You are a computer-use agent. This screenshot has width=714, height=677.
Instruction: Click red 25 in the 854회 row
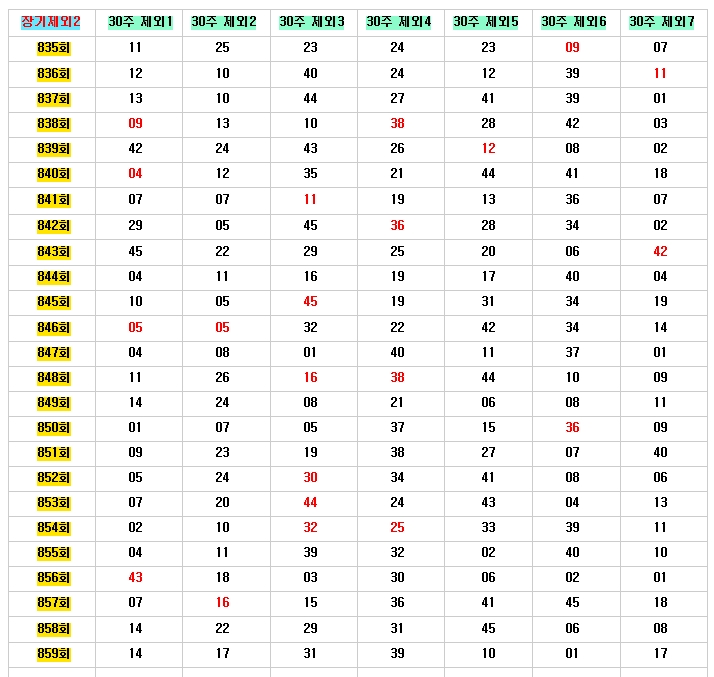[x=397, y=528]
